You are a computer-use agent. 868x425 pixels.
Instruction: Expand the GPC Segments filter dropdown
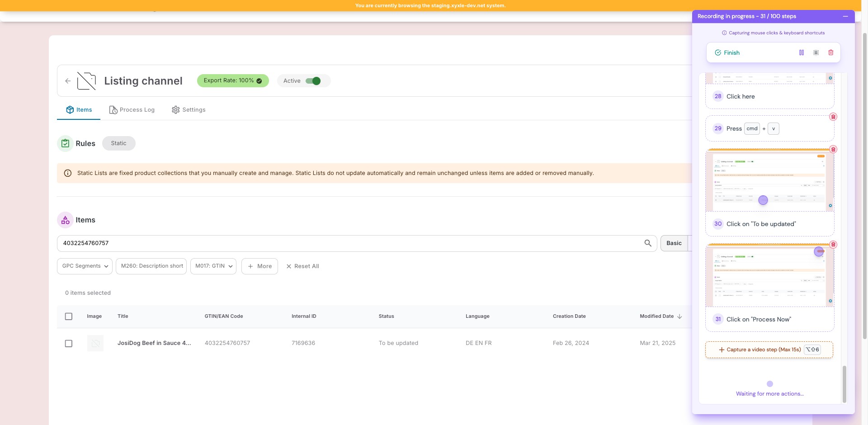[85, 266]
